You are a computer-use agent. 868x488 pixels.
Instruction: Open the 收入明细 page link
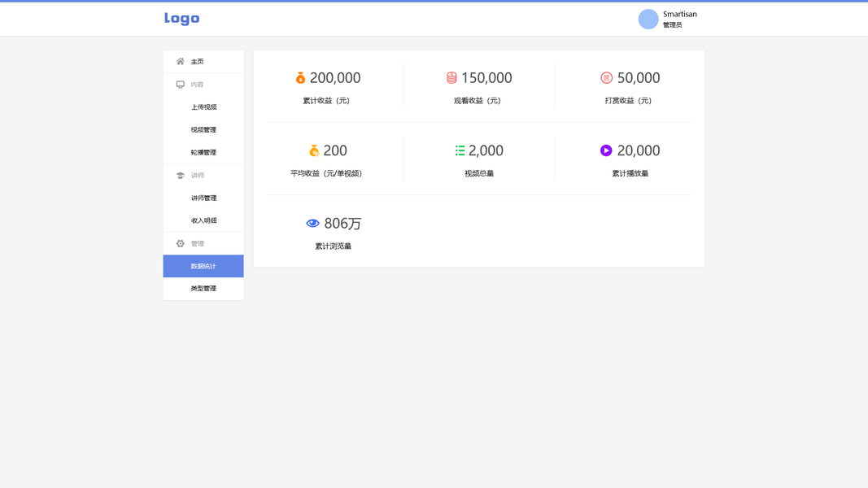203,220
